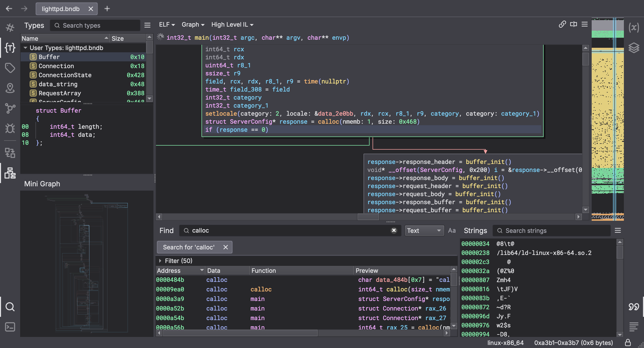Image resolution: width=644 pixels, height=348 pixels.
Task: Open the Search sidebar icon
Action: (10, 307)
